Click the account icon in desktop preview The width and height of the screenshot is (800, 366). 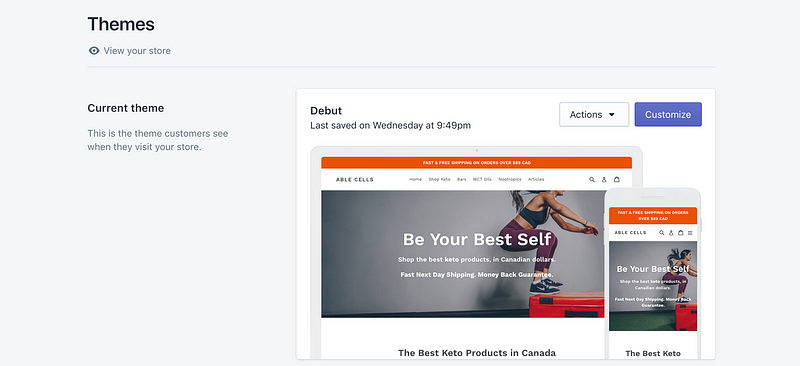pos(604,180)
